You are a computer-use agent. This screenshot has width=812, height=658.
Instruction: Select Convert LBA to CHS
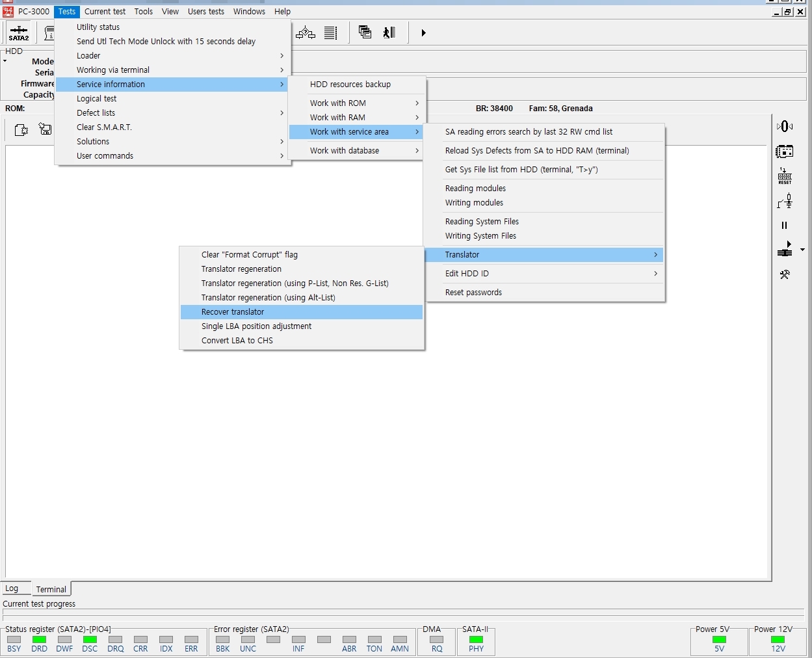tap(302, 341)
